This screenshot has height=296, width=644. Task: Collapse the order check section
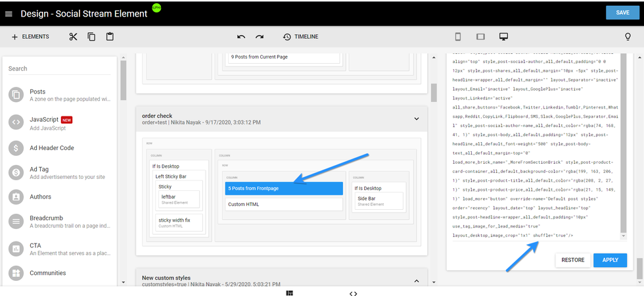coord(416,118)
